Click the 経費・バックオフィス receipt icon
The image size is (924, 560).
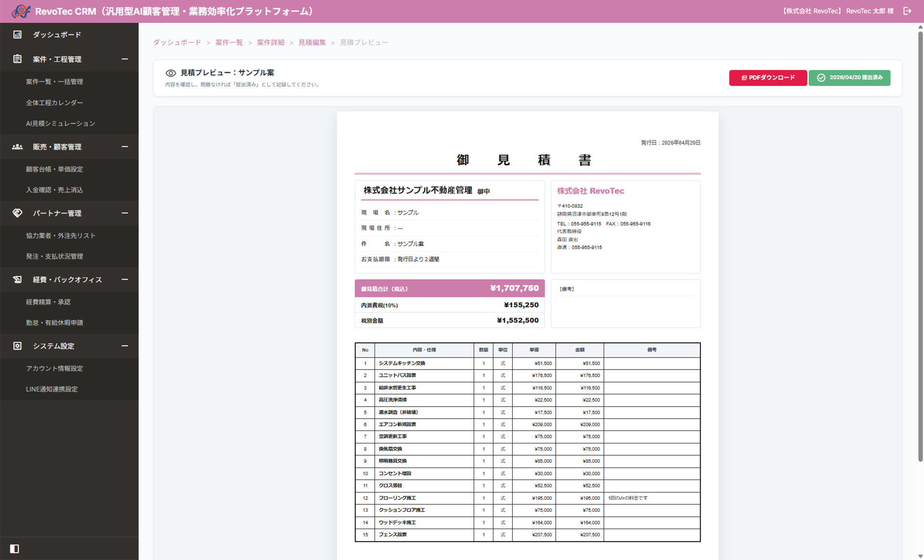(x=17, y=280)
